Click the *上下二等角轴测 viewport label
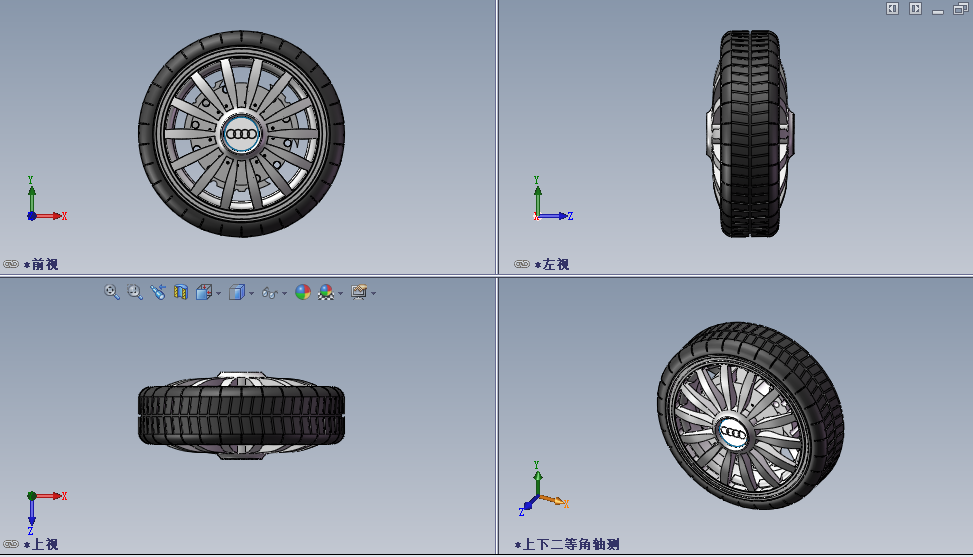This screenshot has width=973, height=557. pos(567,545)
